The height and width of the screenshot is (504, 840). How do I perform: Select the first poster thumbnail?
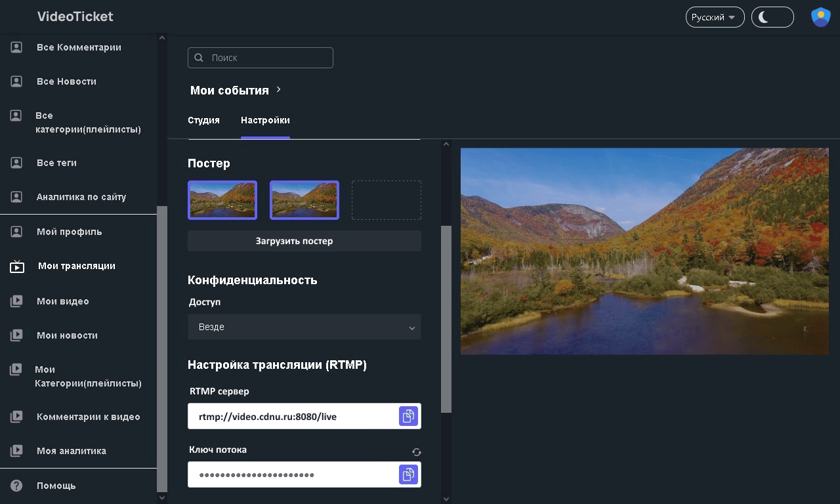(x=222, y=199)
